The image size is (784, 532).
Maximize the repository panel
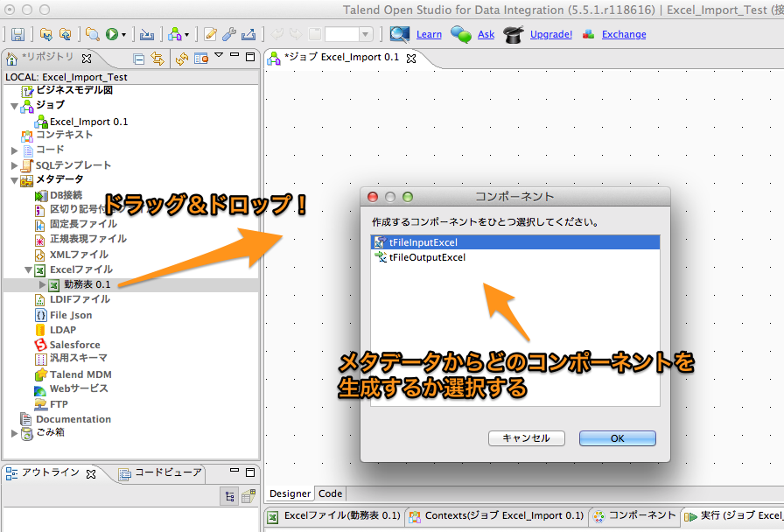(x=250, y=57)
